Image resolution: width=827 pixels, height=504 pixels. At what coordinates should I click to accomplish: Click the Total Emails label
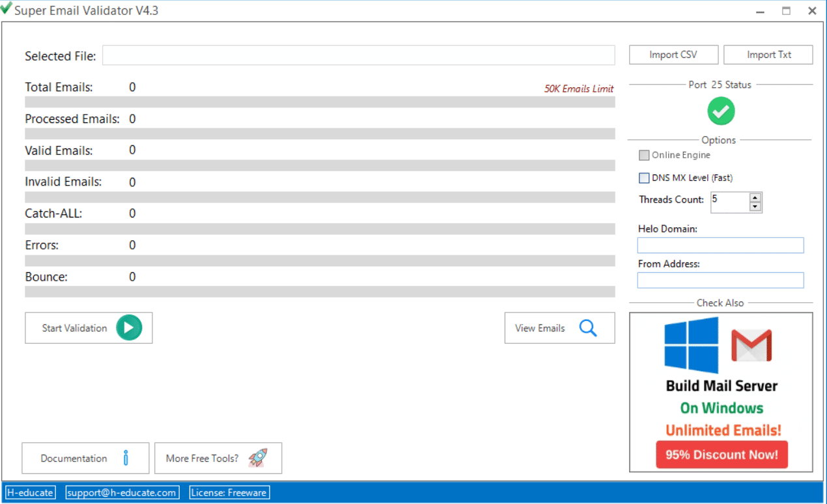pos(59,87)
